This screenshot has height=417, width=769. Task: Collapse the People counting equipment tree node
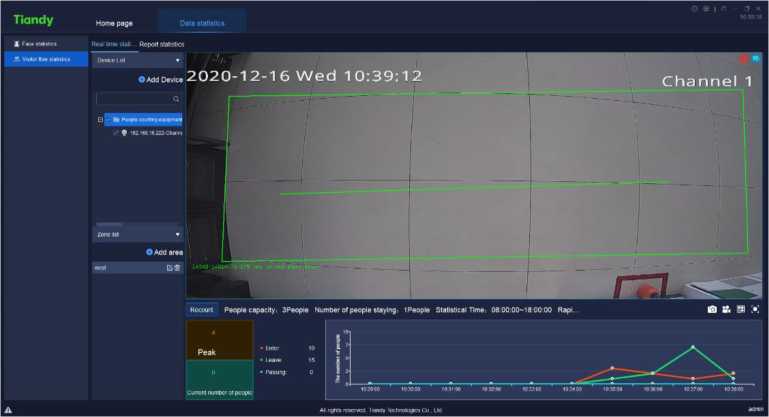(100, 119)
